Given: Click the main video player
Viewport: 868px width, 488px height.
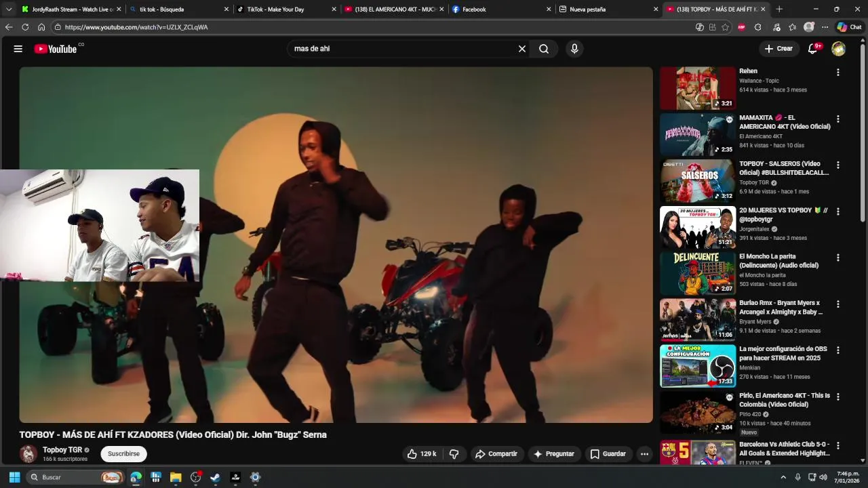Looking at the screenshot, I should click(336, 245).
